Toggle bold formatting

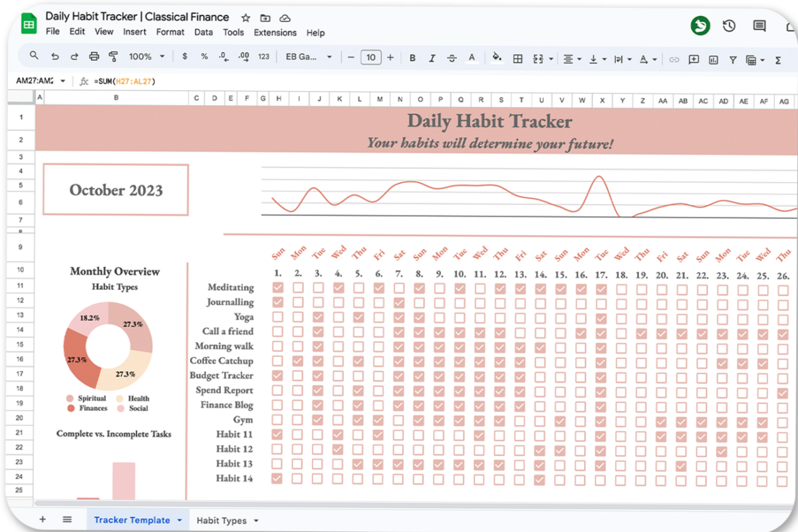[x=412, y=58]
